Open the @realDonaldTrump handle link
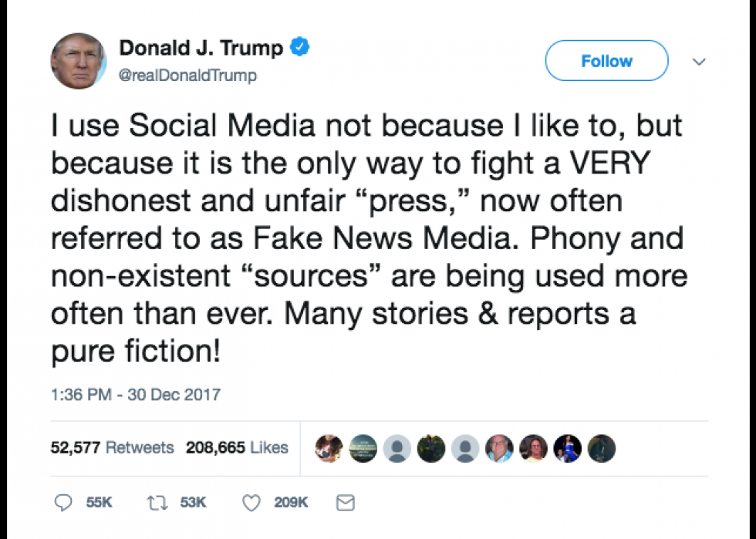This screenshot has width=756, height=539. pos(187,76)
